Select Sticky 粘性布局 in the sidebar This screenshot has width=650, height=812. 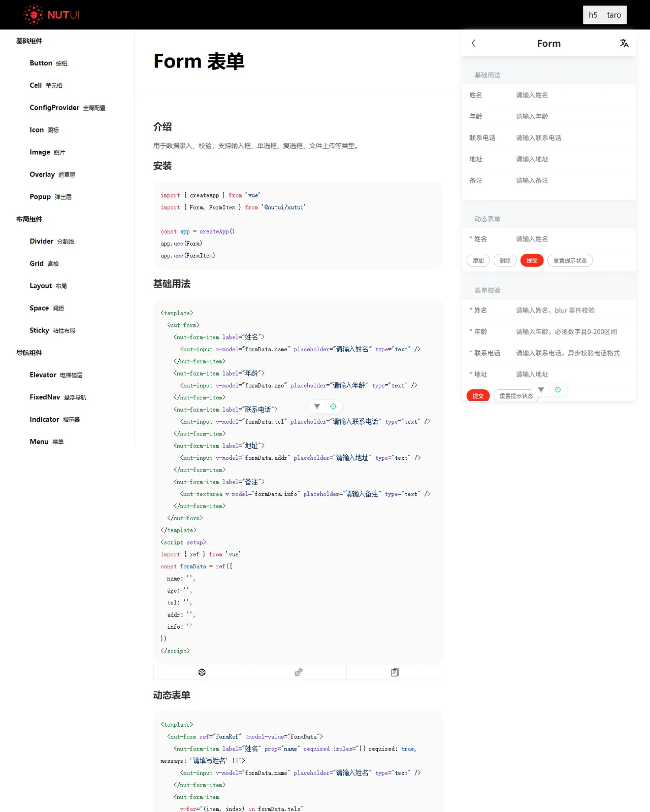point(52,331)
